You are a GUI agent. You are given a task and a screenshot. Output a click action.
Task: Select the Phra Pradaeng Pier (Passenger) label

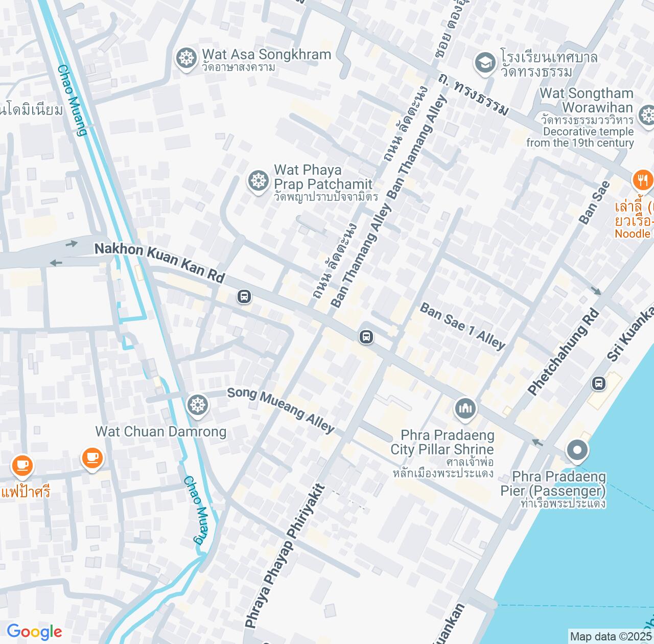pos(553,484)
